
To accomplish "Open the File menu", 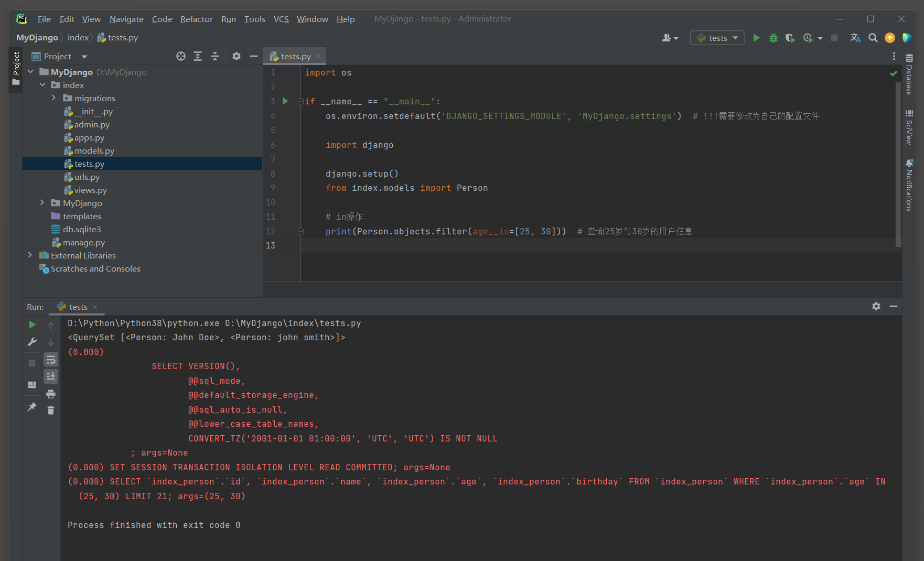I will (44, 19).
